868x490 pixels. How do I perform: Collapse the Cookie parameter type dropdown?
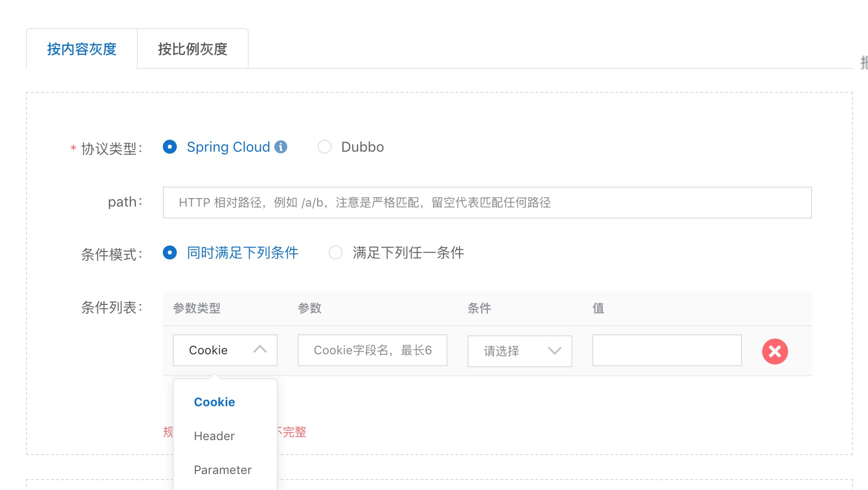point(225,350)
